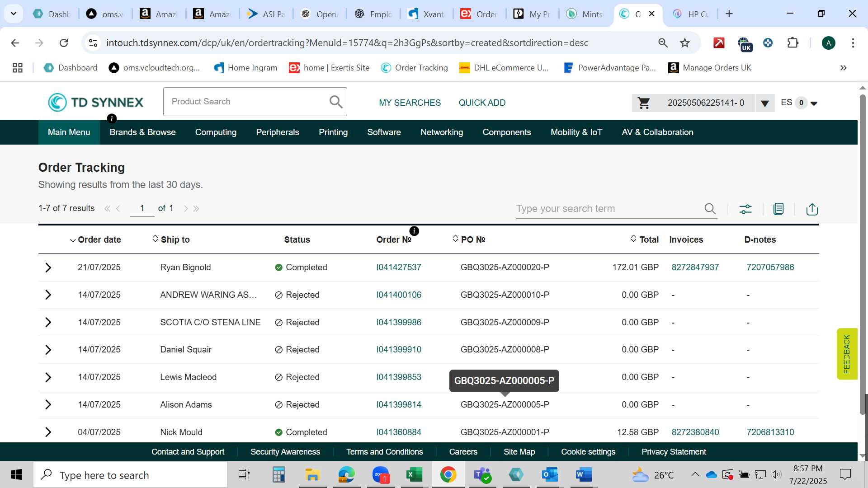
Task: Expand the SCOTIA C/O STENA LINE row
Action: click(x=48, y=322)
